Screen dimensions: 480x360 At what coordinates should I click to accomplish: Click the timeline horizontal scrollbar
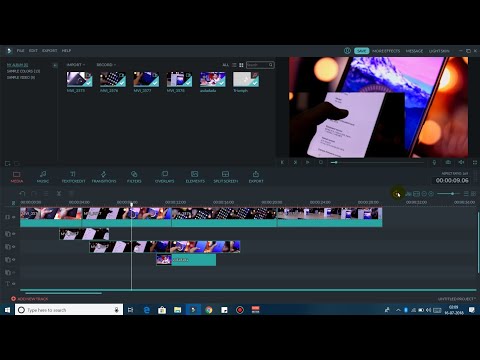coord(63,293)
